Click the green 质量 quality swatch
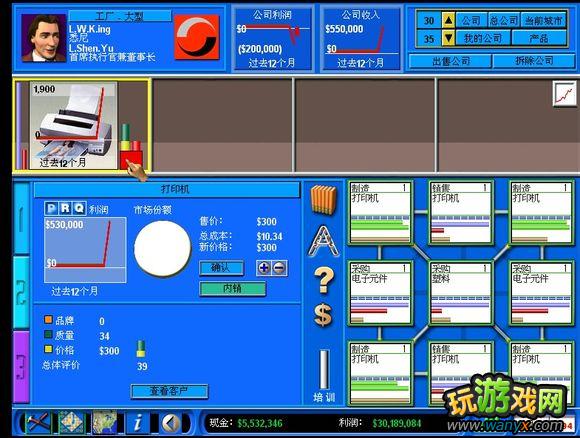 click(x=48, y=334)
